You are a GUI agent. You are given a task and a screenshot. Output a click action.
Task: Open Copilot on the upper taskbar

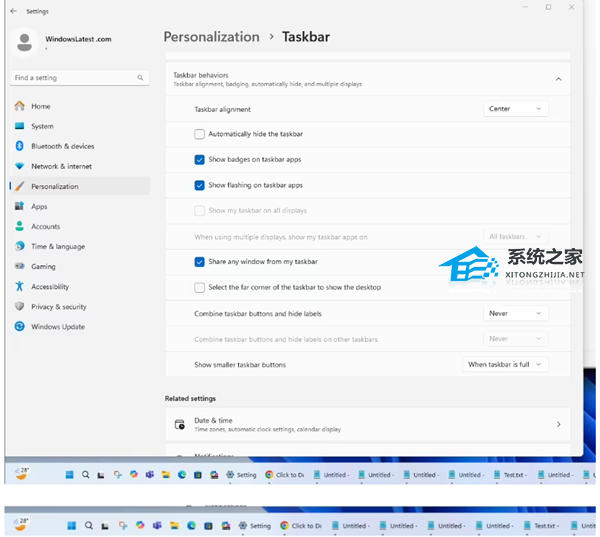click(x=134, y=475)
